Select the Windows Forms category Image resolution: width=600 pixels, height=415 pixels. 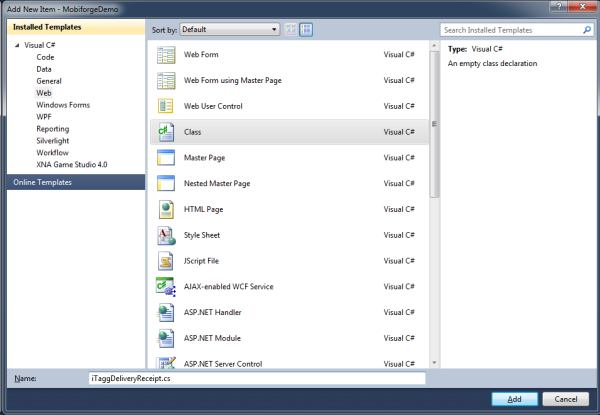(x=64, y=105)
